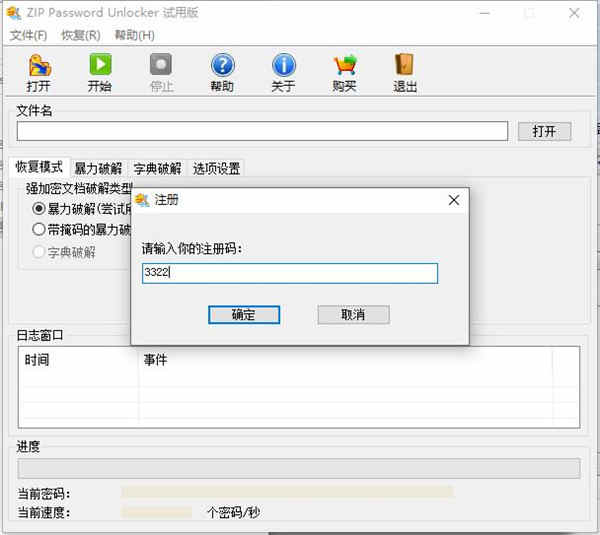Switch to the 选项设置 tab

click(x=217, y=168)
